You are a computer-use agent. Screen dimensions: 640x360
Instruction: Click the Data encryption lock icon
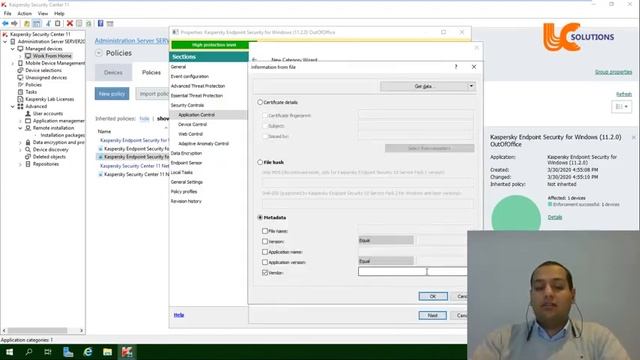pyautogui.click(x=28, y=142)
